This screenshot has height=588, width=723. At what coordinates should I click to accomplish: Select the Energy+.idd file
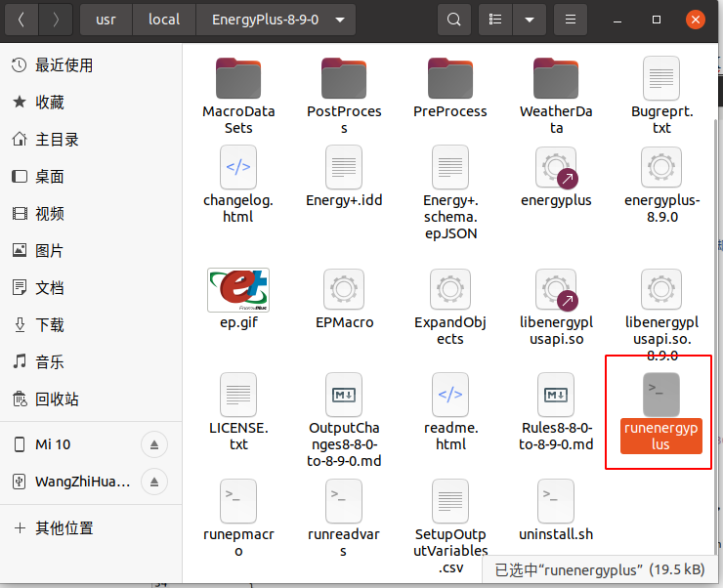pos(344,177)
